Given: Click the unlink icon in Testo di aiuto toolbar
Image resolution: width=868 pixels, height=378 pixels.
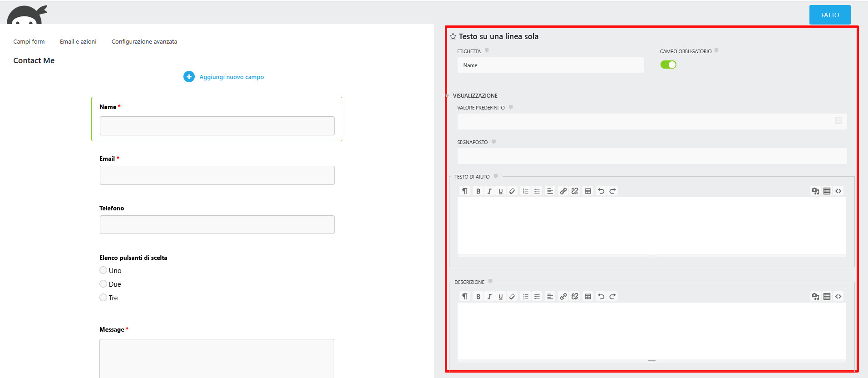Looking at the screenshot, I should [x=575, y=191].
